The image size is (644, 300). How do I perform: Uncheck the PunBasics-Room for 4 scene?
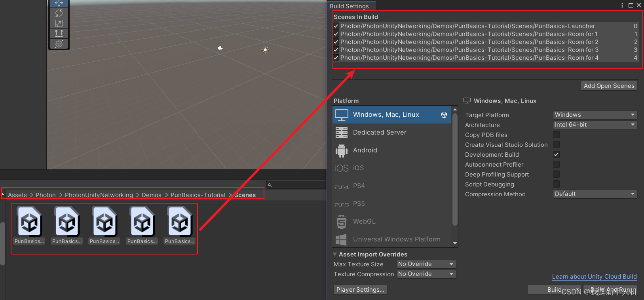[x=336, y=58]
